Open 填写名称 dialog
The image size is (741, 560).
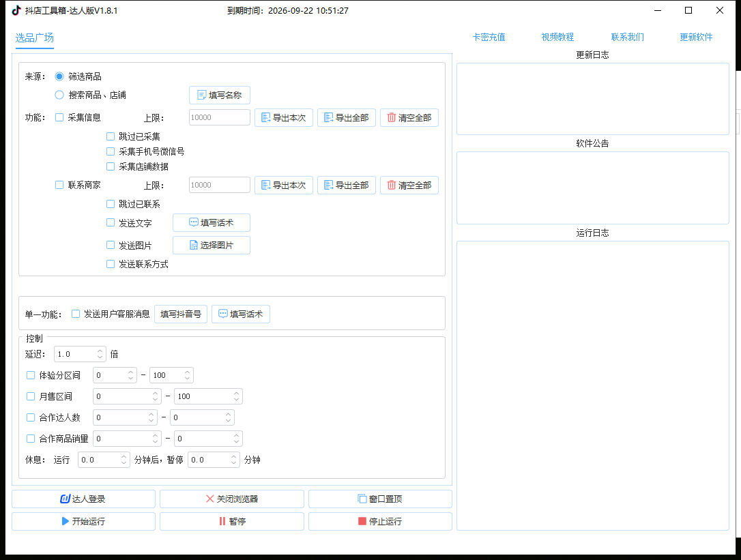click(x=219, y=95)
